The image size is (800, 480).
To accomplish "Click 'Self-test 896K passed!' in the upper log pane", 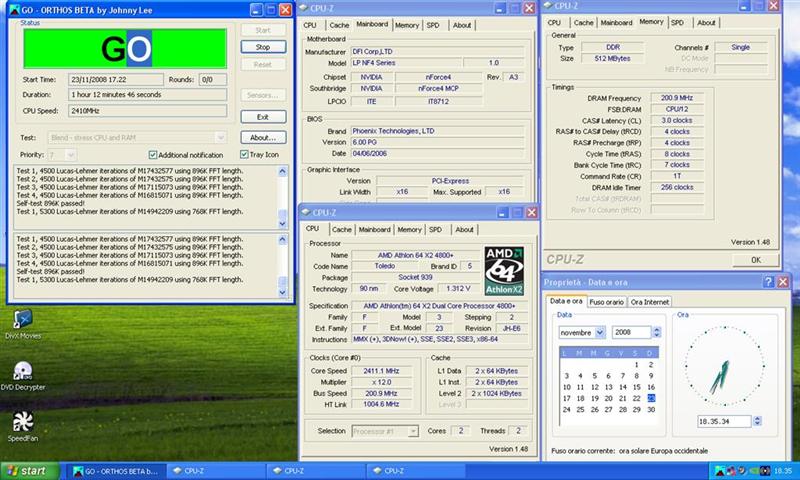I will (x=51, y=203).
